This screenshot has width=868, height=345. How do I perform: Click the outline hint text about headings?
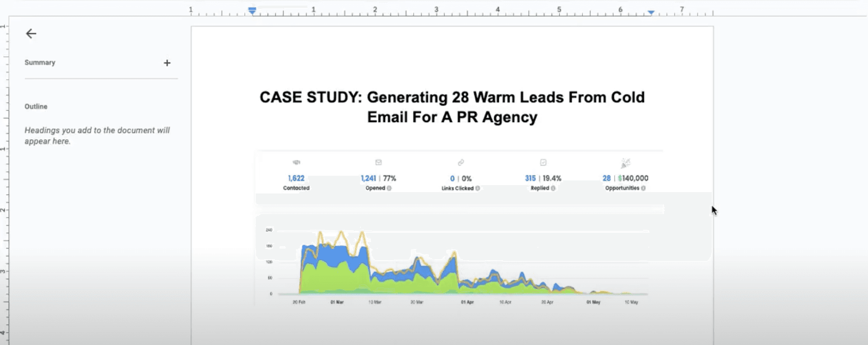[97, 136]
